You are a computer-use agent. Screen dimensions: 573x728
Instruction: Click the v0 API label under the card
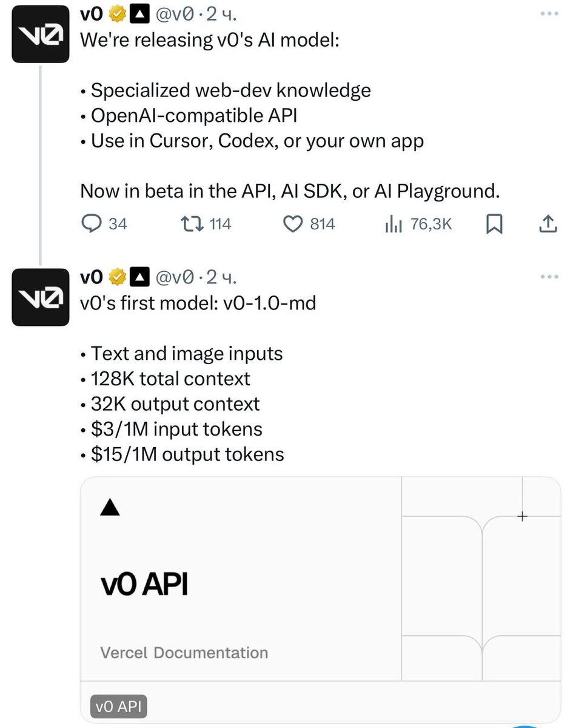pos(119,707)
